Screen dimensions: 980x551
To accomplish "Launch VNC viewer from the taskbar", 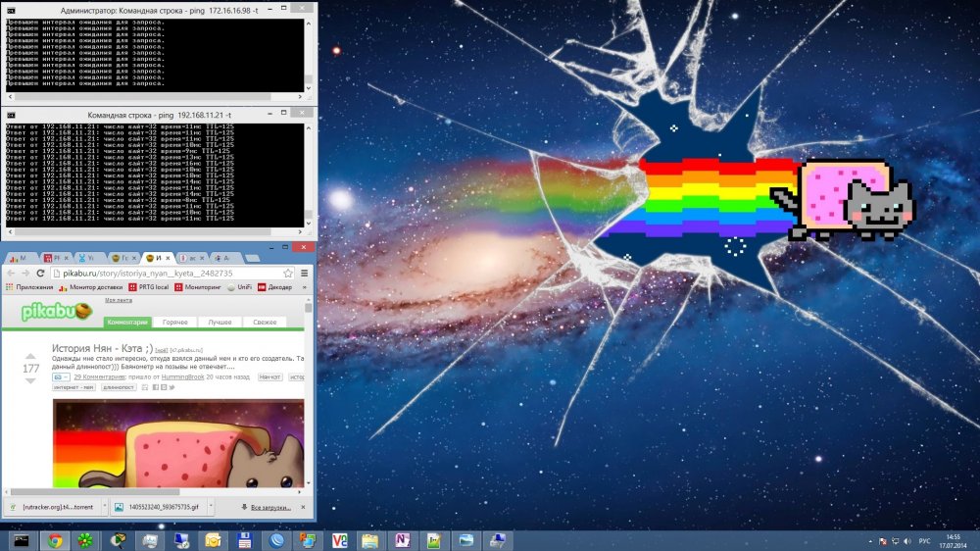I will (339, 540).
